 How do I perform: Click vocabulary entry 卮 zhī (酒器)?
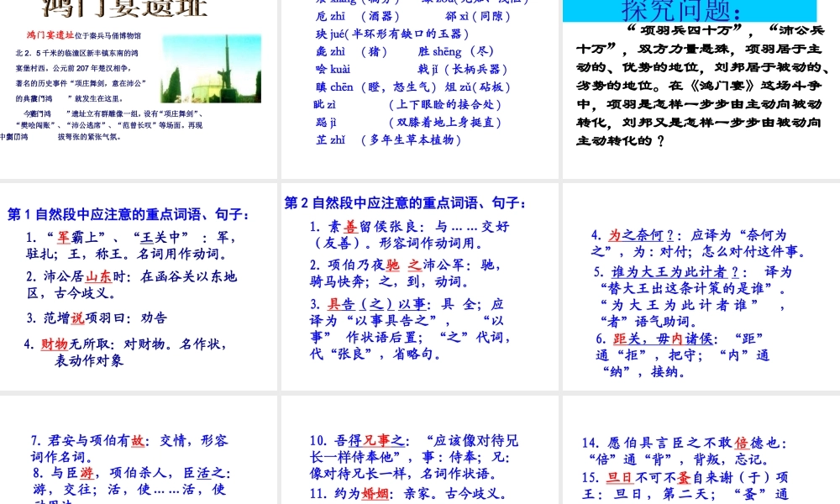[x=357, y=16]
